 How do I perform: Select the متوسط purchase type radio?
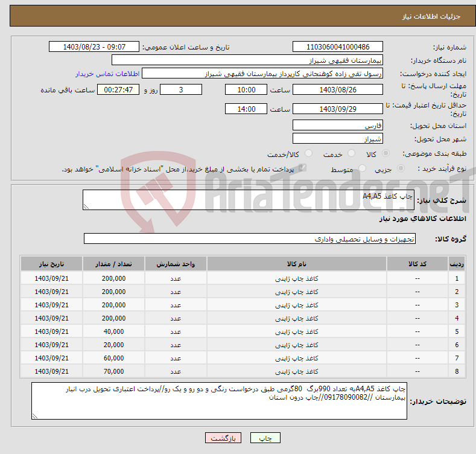click(x=362, y=168)
